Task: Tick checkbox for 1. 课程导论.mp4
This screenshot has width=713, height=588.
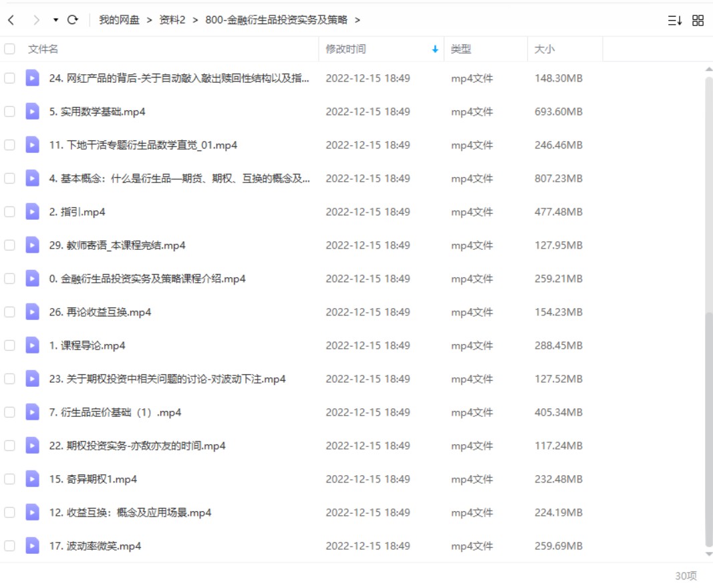Action: (9, 345)
